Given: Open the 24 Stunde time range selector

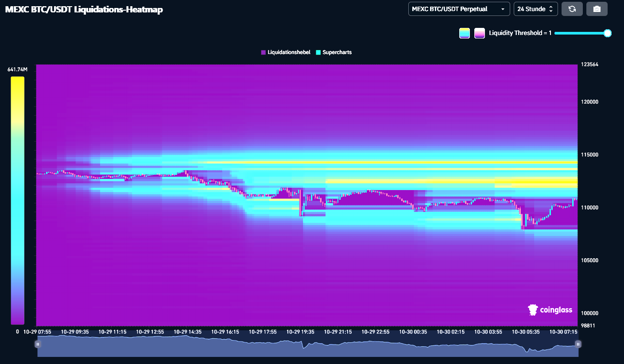Looking at the screenshot, I should (x=535, y=9).
